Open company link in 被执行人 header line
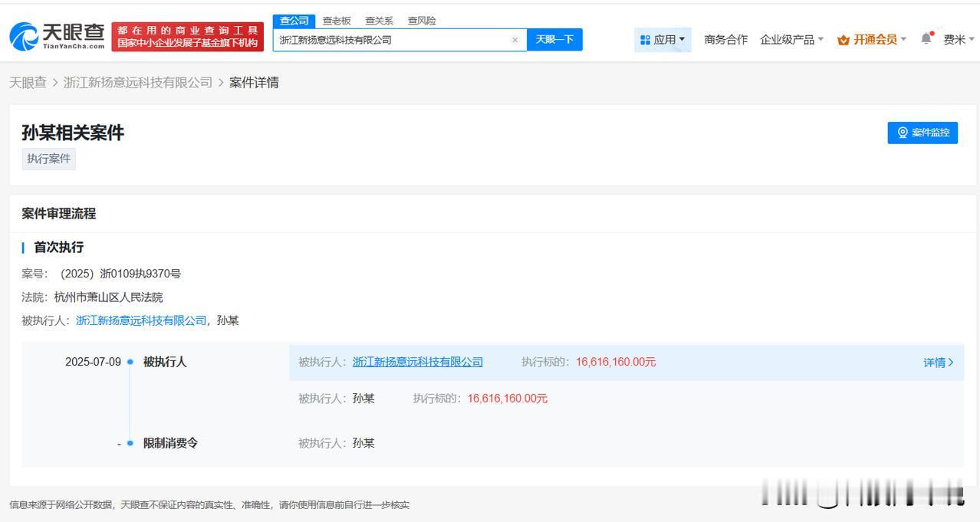 coord(141,320)
